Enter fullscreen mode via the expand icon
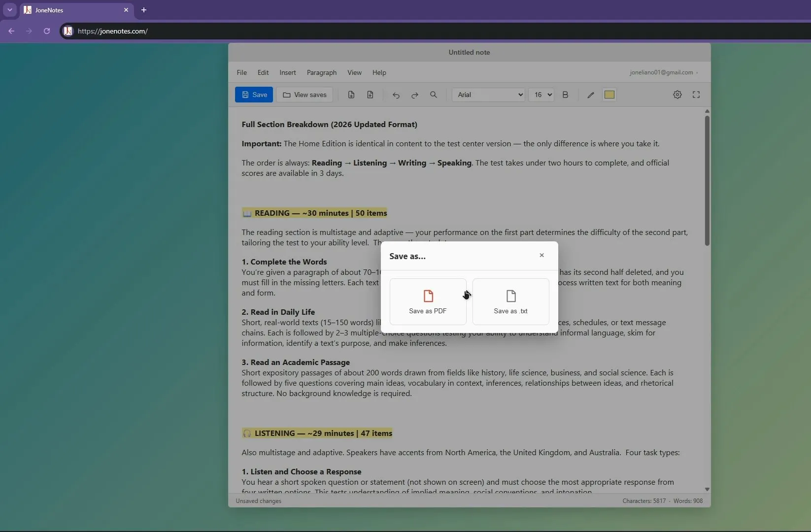The image size is (811, 532). point(696,95)
